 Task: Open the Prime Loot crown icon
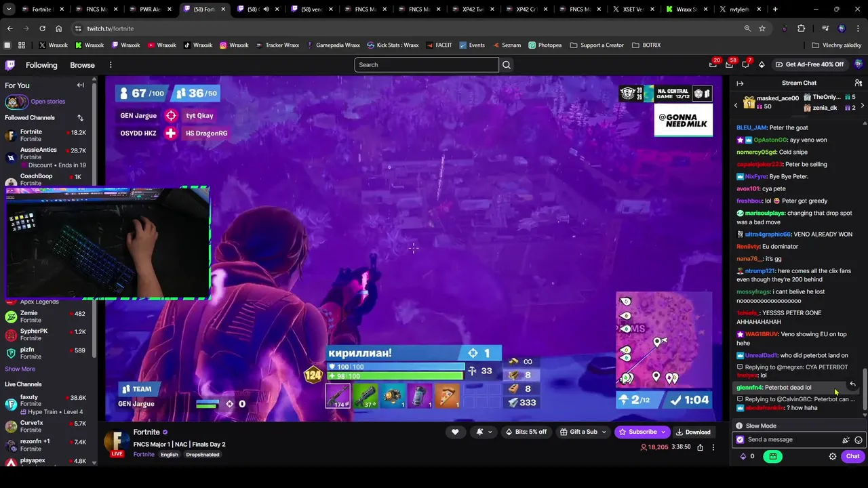(x=713, y=64)
